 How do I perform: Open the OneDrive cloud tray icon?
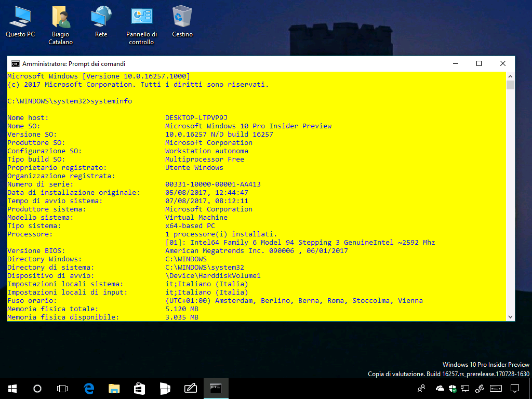(440, 389)
